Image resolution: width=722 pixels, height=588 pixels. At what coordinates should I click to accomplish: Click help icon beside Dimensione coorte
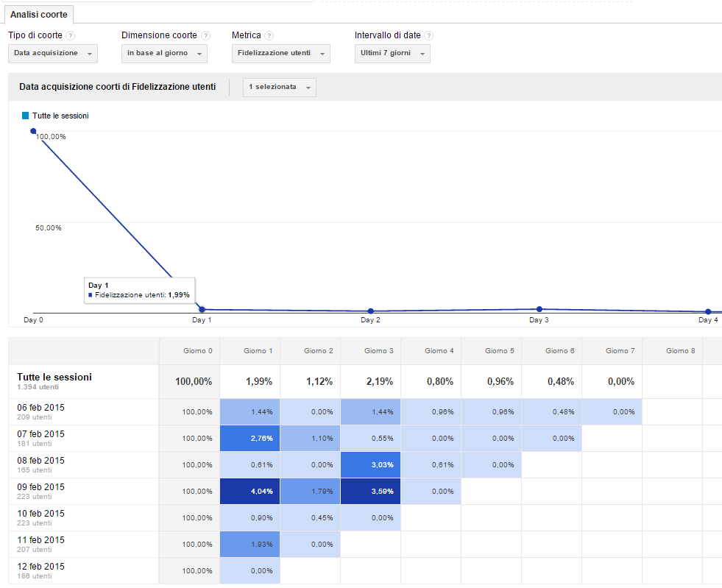pyautogui.click(x=205, y=35)
